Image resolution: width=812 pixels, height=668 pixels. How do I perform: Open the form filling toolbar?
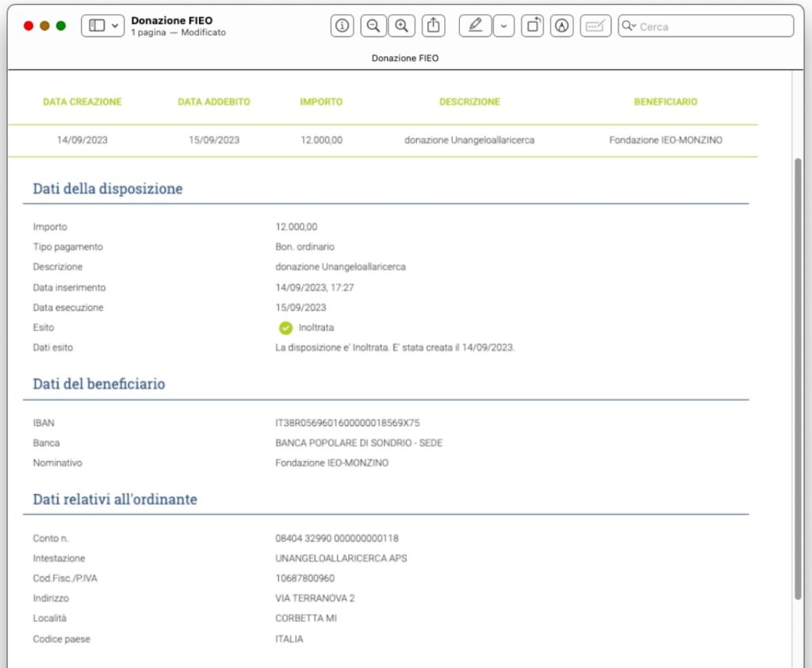coord(596,26)
